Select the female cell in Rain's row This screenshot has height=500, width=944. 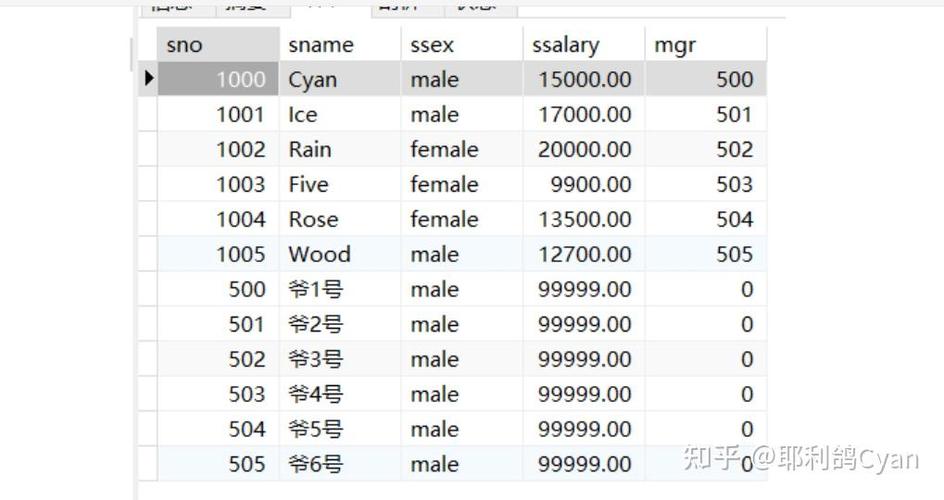pos(462,149)
